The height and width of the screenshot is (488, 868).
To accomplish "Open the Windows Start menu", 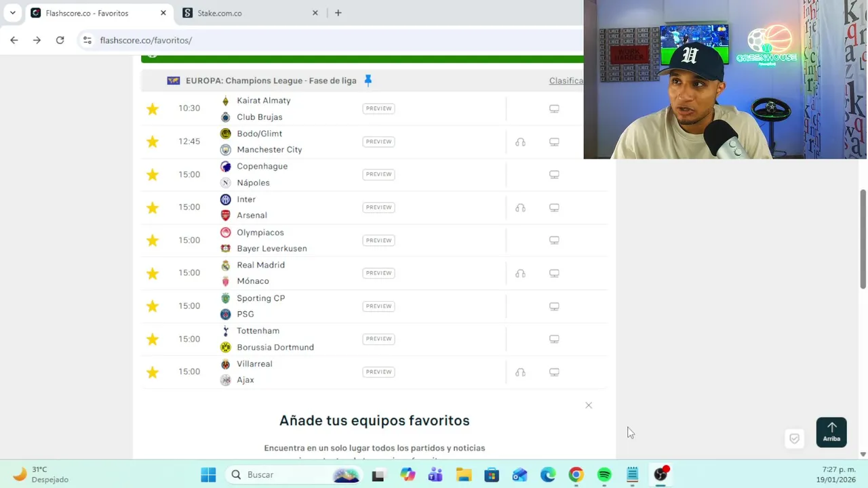I will click(208, 474).
